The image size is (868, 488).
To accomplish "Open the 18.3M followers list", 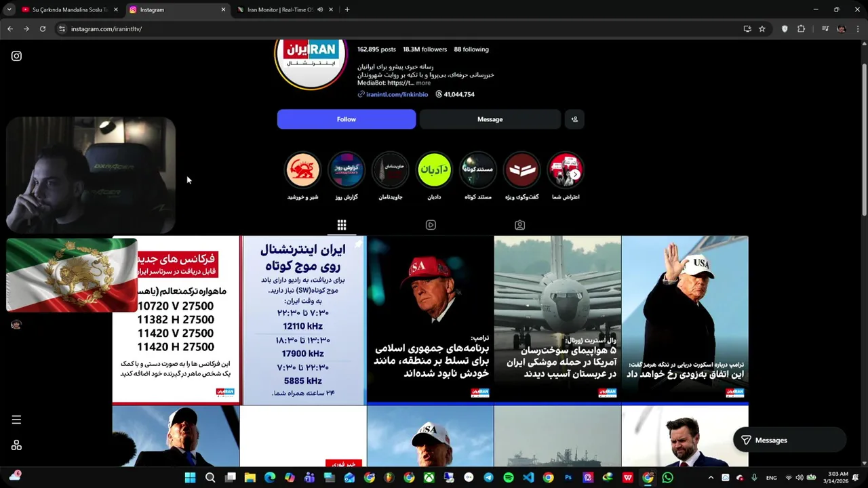I will click(425, 49).
